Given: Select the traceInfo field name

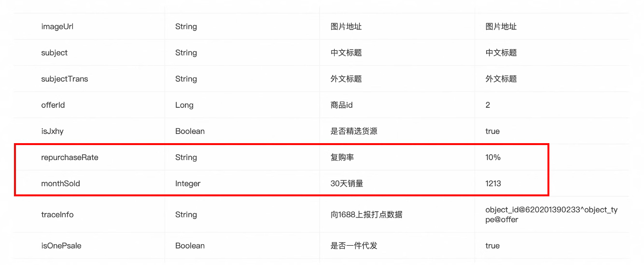Looking at the screenshot, I should tap(57, 214).
